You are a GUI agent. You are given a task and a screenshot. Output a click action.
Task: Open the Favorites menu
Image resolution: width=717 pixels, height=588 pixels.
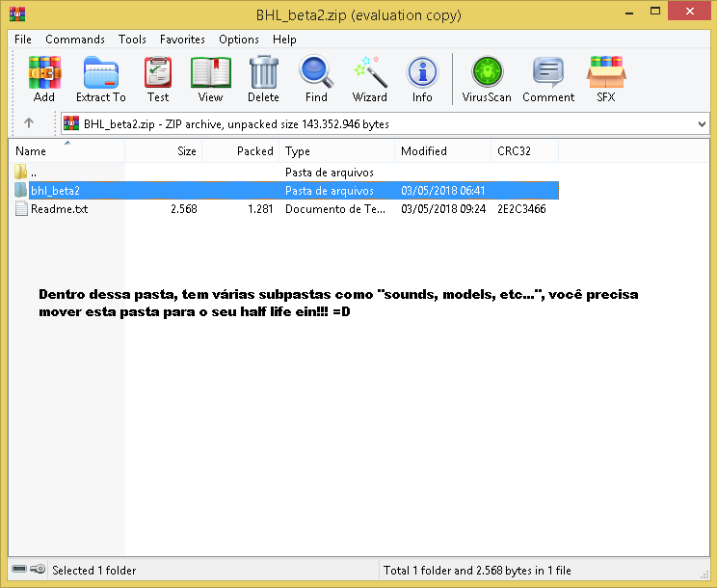tap(182, 40)
